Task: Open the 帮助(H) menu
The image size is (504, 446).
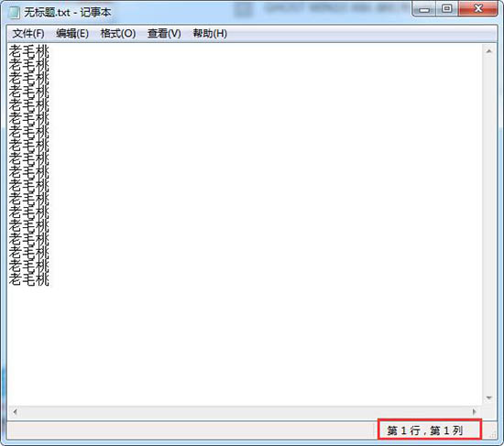Action: tap(210, 33)
